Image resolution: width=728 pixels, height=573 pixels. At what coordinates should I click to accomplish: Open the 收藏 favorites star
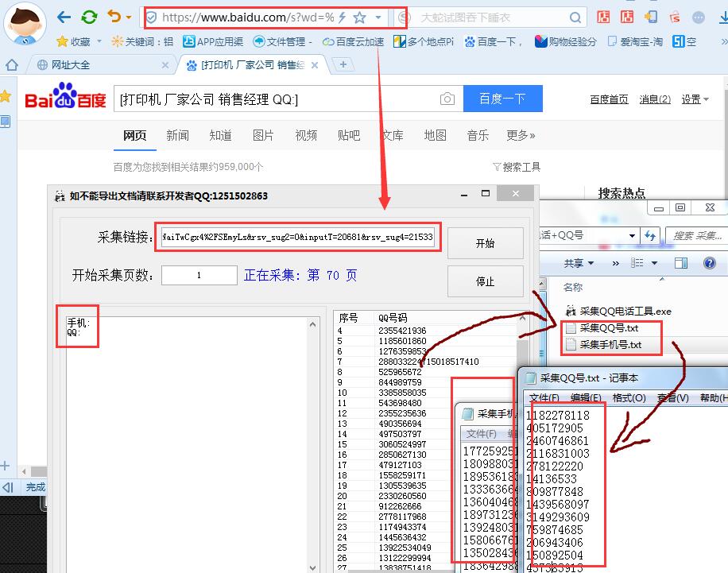coord(62,42)
